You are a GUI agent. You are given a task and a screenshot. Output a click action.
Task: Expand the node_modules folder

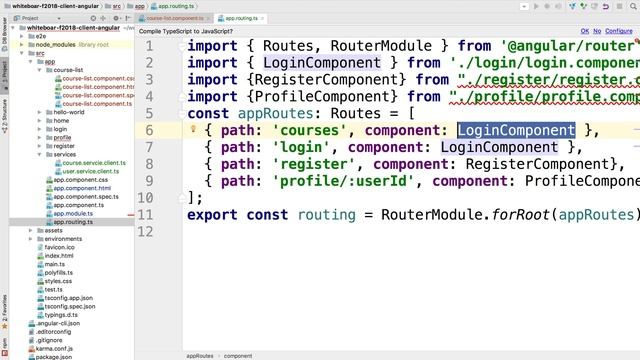[22, 45]
